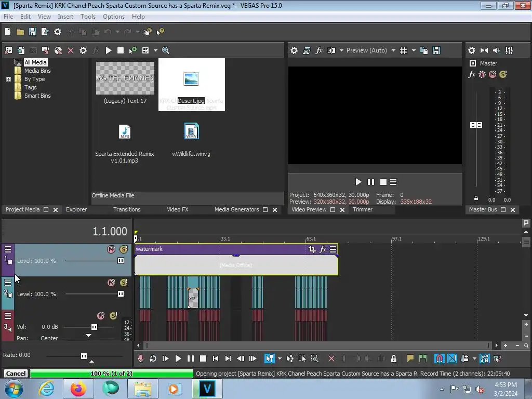Toggle split screen view in preview
The height and width of the screenshot is (399, 532).
[331, 50]
